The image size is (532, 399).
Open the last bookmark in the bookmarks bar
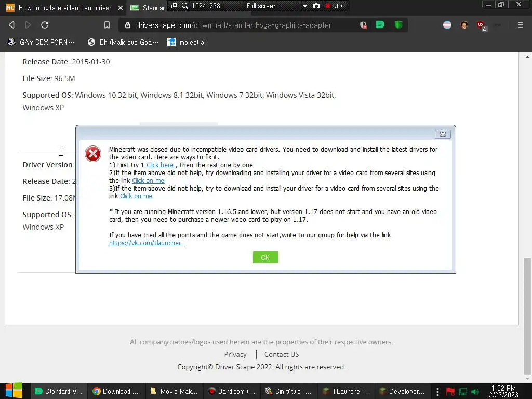tap(187, 42)
